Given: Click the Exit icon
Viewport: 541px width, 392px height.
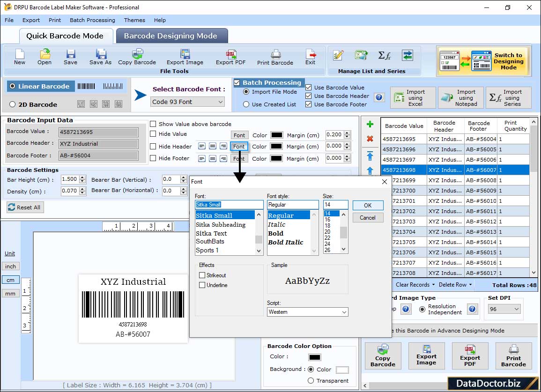Looking at the screenshot, I should (310, 57).
